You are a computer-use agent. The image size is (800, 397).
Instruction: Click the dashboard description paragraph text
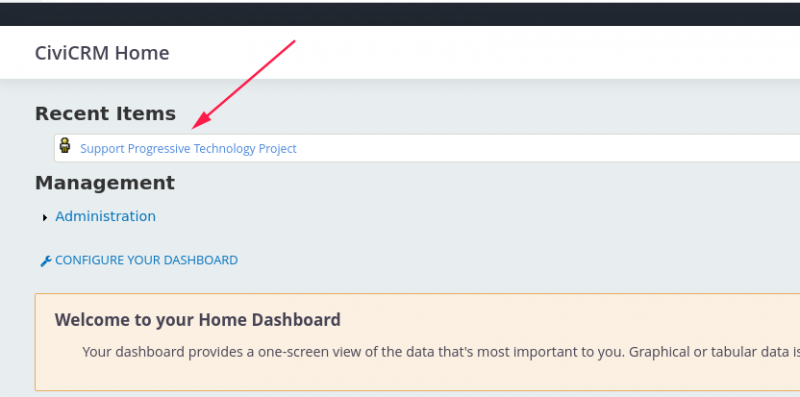click(441, 352)
